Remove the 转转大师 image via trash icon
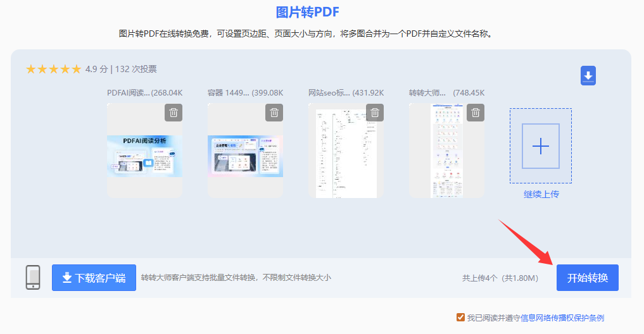Image resolution: width=644 pixels, height=334 pixels. [476, 113]
